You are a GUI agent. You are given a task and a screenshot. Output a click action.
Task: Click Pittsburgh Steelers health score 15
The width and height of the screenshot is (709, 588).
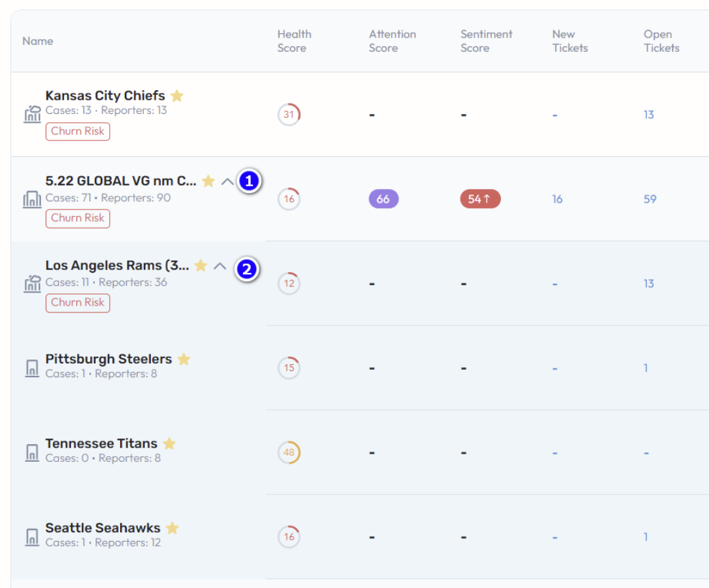coord(289,368)
